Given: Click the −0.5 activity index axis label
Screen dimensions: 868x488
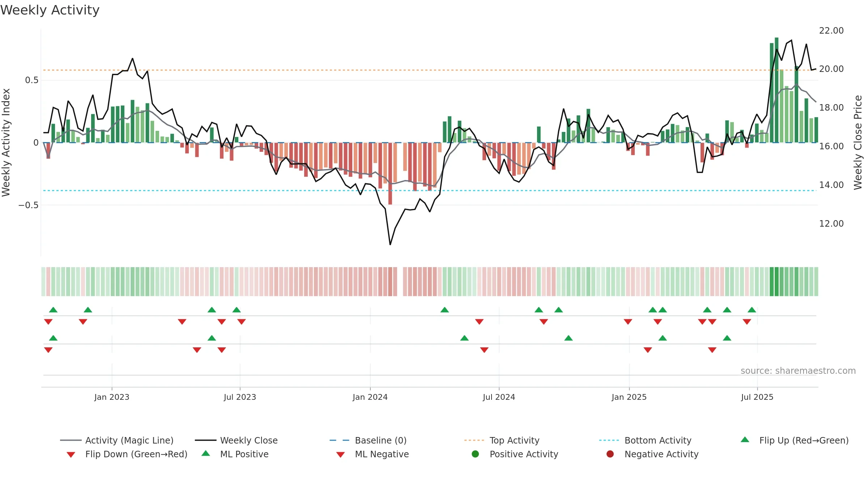Looking at the screenshot, I should (28, 205).
